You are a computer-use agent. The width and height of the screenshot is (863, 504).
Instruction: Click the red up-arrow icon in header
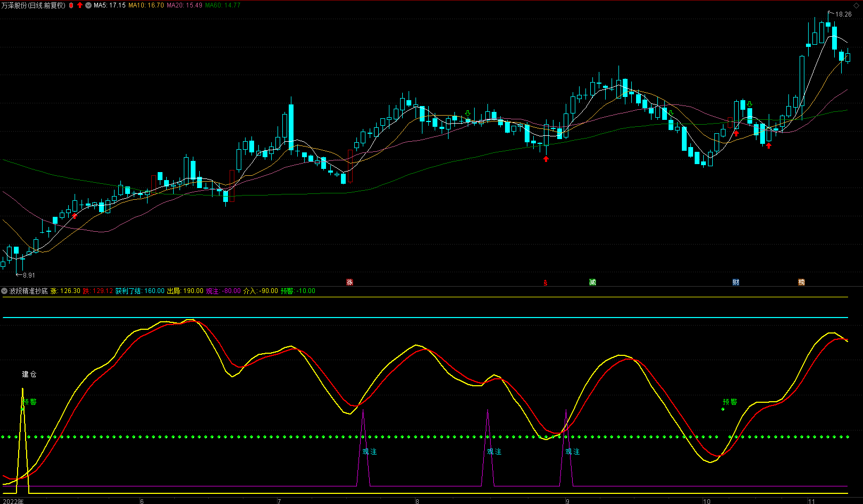(80, 5)
